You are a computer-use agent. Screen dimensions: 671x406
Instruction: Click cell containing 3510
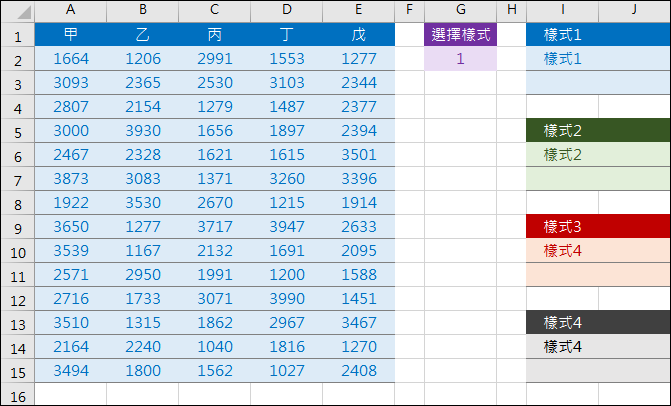coord(71,322)
